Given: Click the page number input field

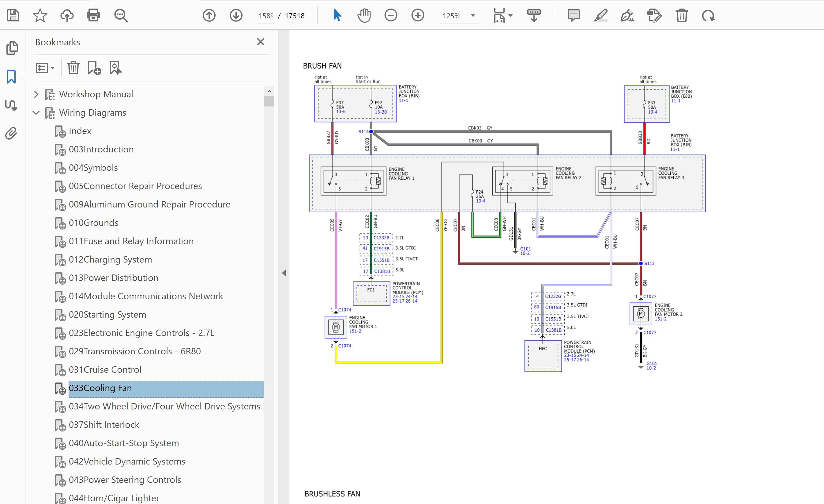Looking at the screenshot, I should point(265,16).
